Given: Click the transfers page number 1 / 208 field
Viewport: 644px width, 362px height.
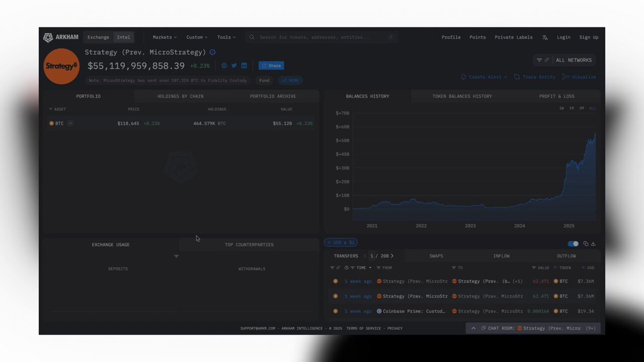Looking at the screenshot, I should (x=379, y=256).
